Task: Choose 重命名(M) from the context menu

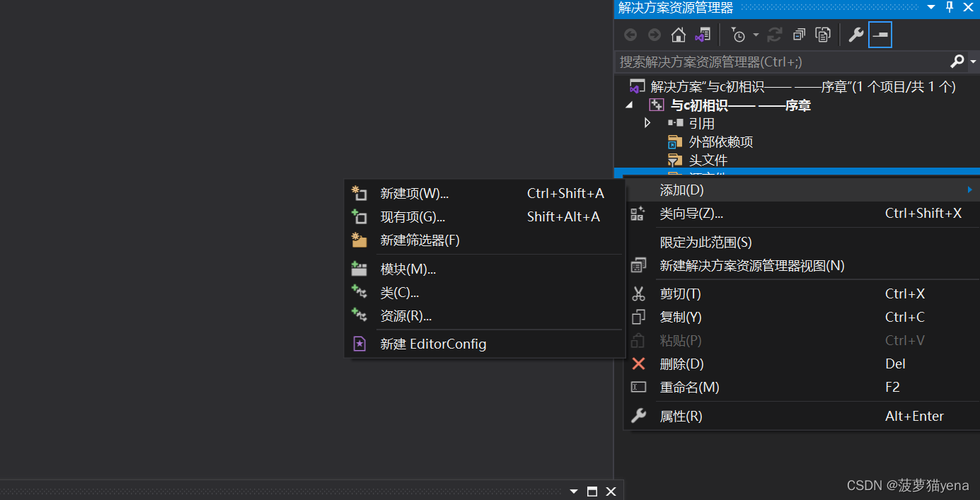Action: tap(802, 387)
